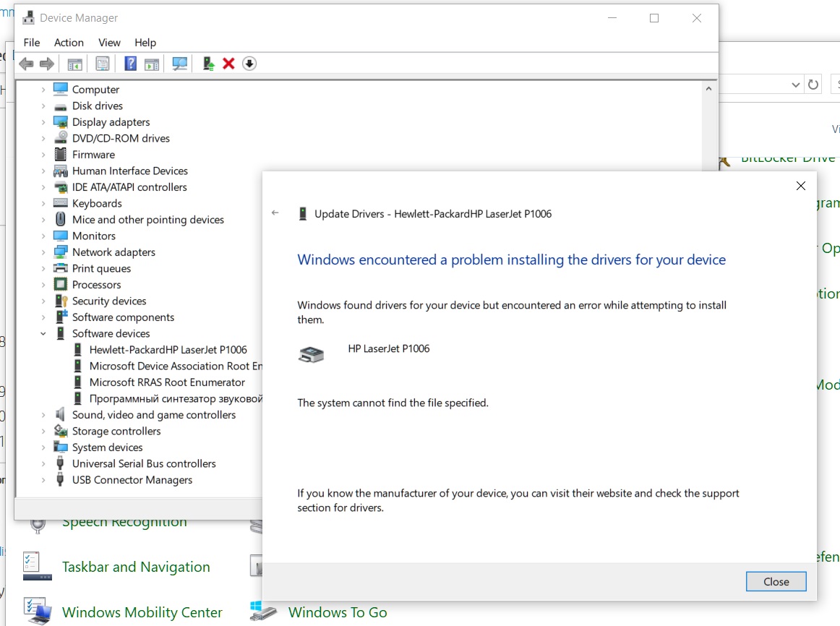The image size is (840, 626).
Task: Maximize the Device Manager window
Action: coord(654,18)
